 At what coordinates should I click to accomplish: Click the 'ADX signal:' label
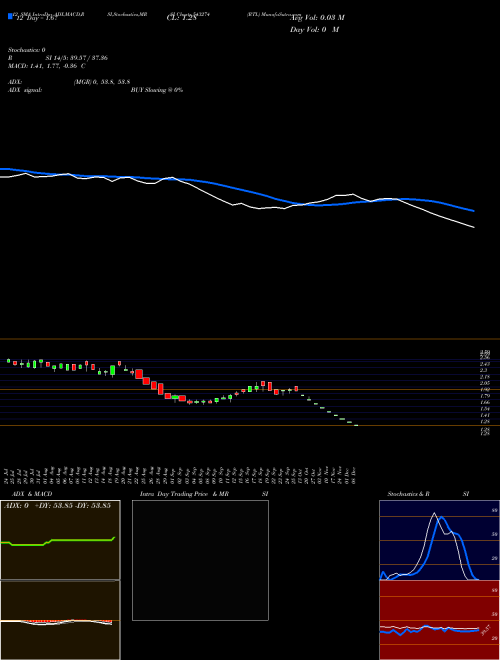click(x=25, y=90)
